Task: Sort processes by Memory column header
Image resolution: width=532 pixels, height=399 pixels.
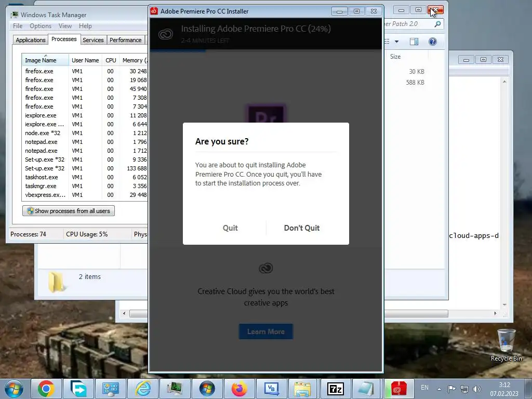Action: [x=134, y=60]
